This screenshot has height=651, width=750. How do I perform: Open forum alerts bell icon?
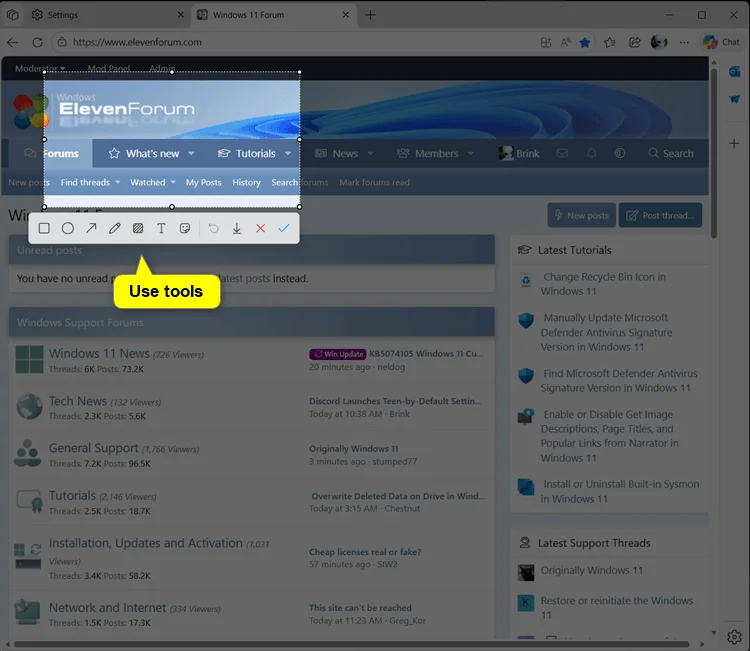click(592, 153)
